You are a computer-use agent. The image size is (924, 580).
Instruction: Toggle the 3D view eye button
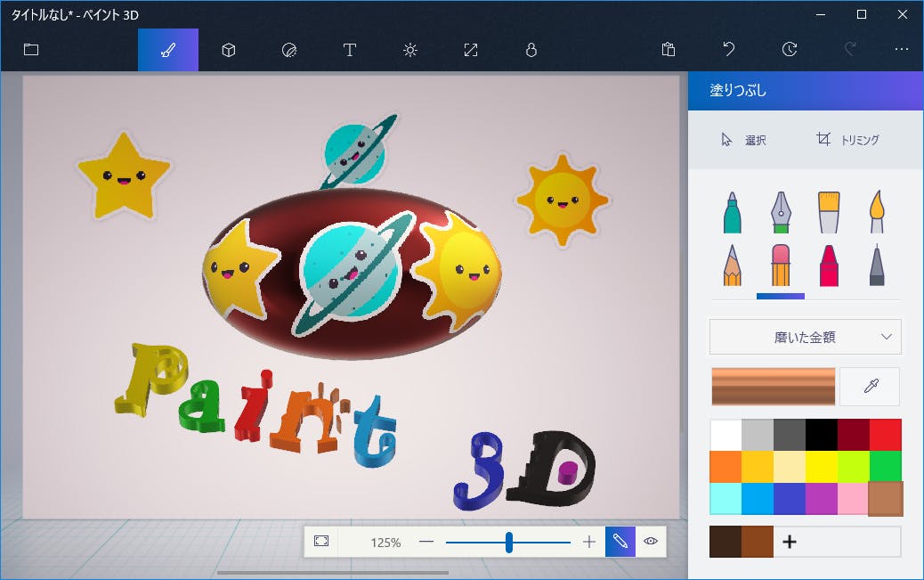651,541
